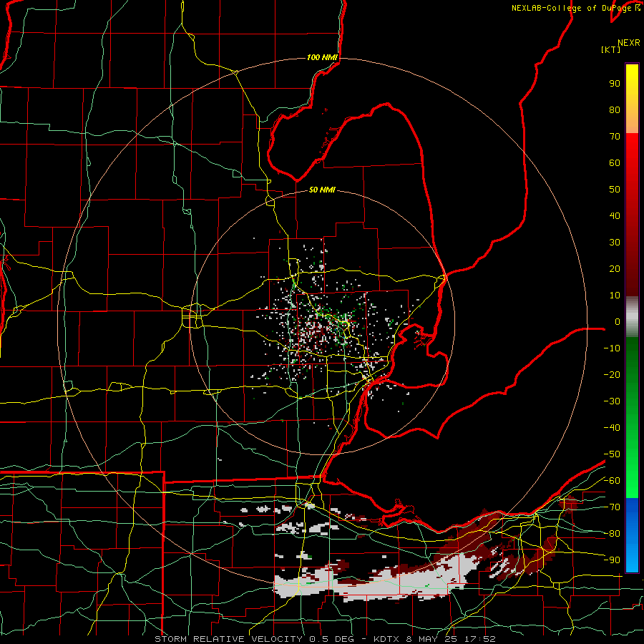
Task: Pick the gray zero-velocity segment of the color bar
Action: pyautogui.click(x=632, y=316)
